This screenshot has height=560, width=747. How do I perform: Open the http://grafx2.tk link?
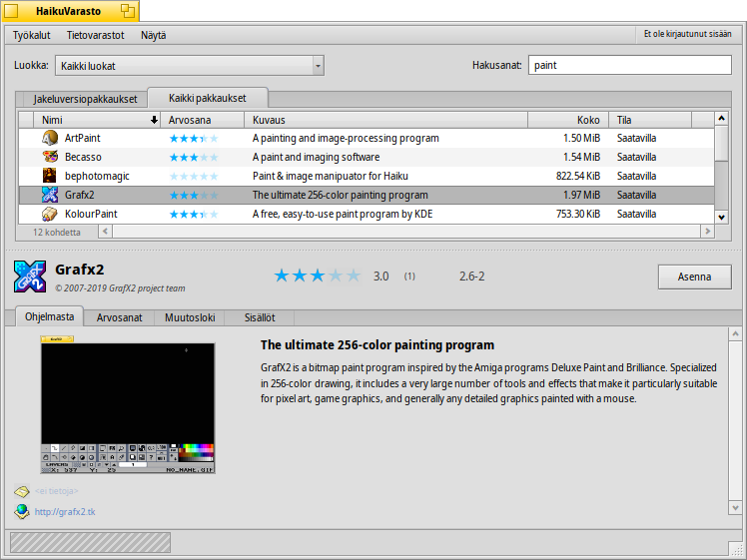point(65,512)
